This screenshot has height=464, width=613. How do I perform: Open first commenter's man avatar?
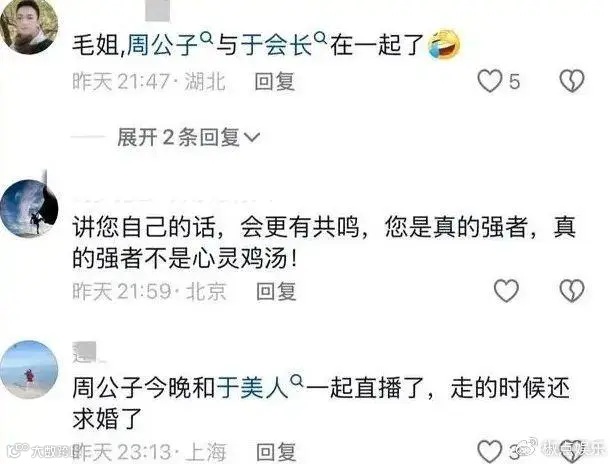29,25
